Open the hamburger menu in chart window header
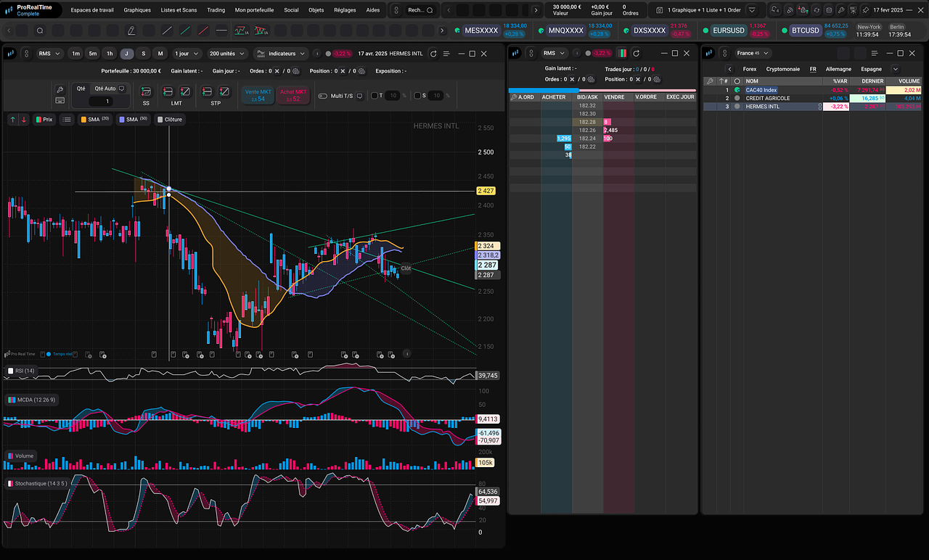Screen dimensions: 929x560 point(447,54)
